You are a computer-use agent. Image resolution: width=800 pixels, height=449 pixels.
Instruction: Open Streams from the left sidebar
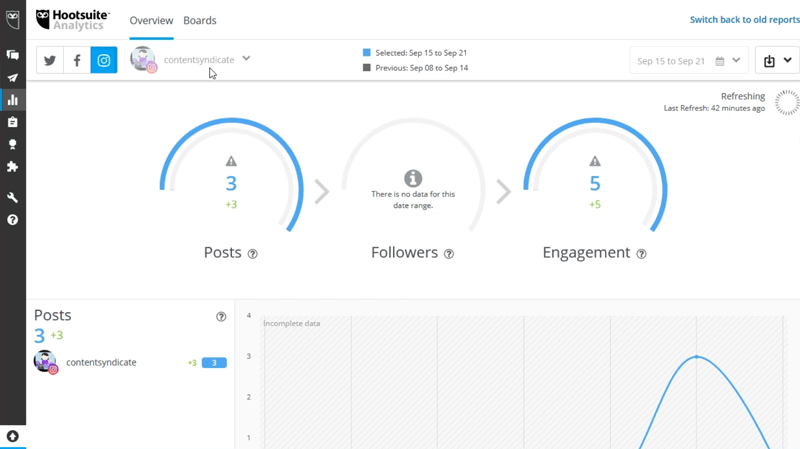coord(13,55)
